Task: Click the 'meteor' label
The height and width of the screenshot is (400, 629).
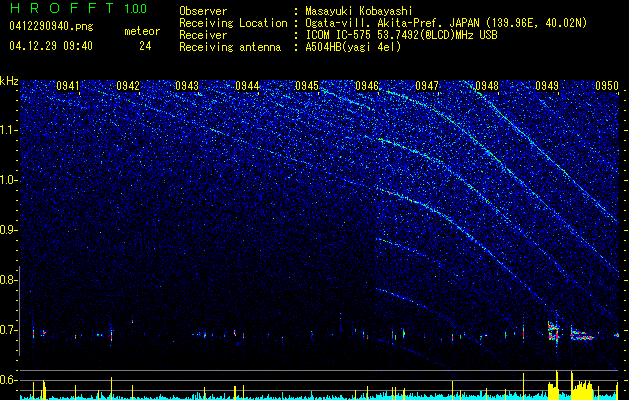Action: [142, 31]
